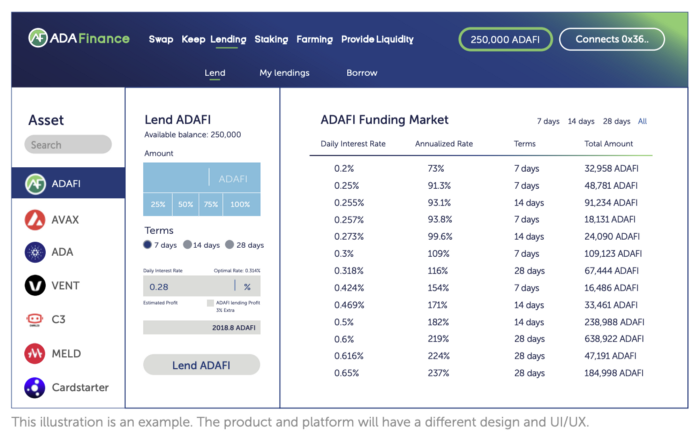This screenshot has height=437, width=700.
Task: Click the ADA Finance logo icon
Action: [x=38, y=38]
